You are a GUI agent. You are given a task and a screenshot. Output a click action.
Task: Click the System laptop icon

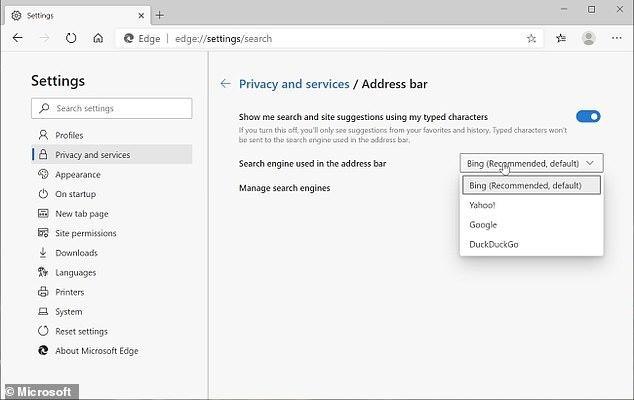(x=43, y=311)
